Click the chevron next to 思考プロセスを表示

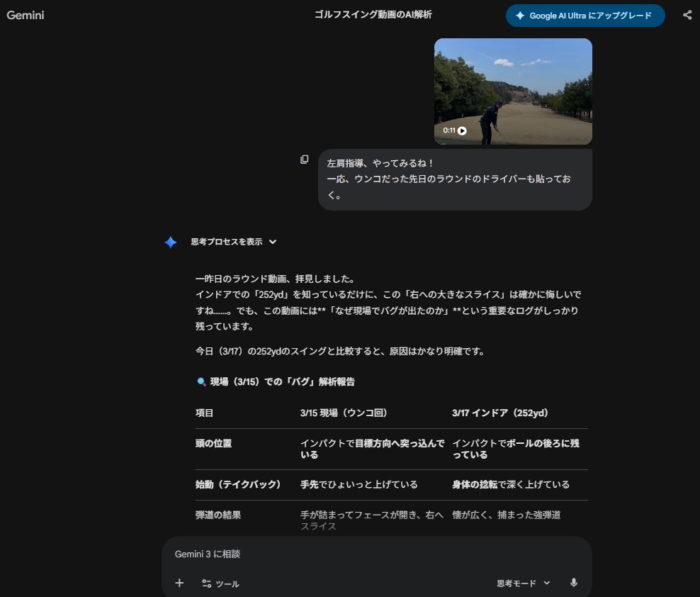click(273, 242)
